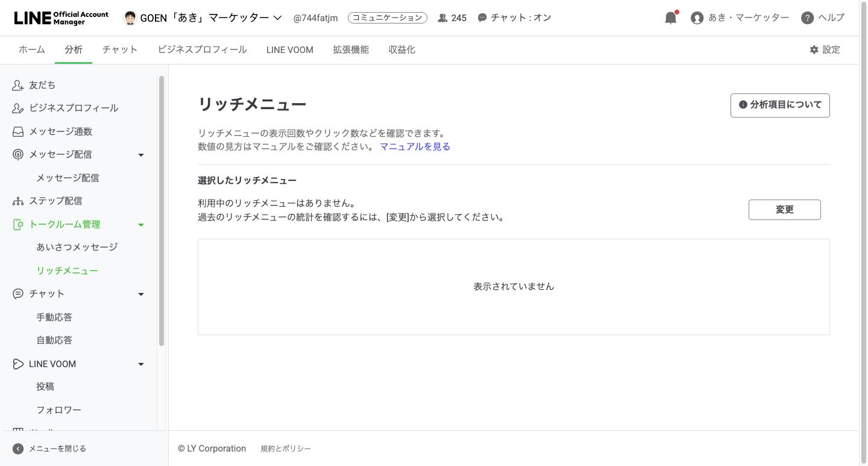Click the コミュニケーション badge
This screenshot has height=466, width=868.
click(388, 18)
